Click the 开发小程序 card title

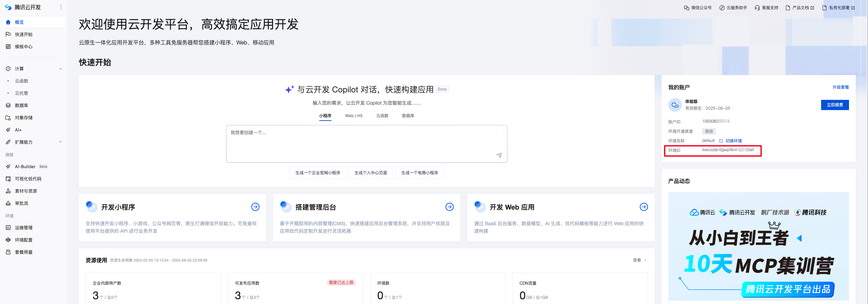pos(118,207)
